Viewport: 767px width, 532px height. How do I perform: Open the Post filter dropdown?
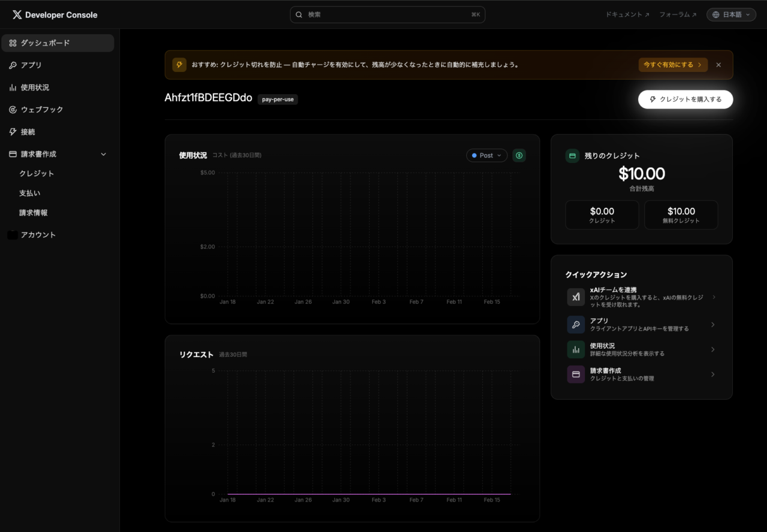tap(487, 155)
